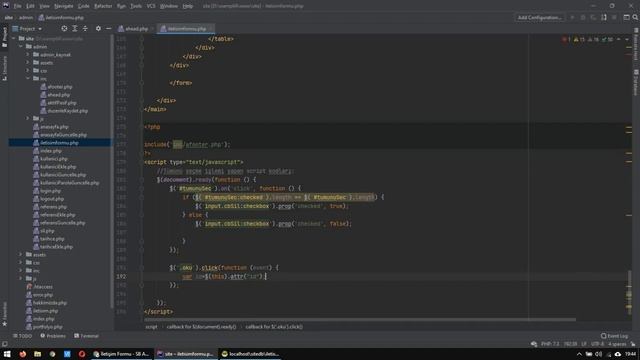This screenshot has width=640, height=360.
Task: Expand the admin_kaynak folder
Action: pyautogui.click(x=28, y=54)
